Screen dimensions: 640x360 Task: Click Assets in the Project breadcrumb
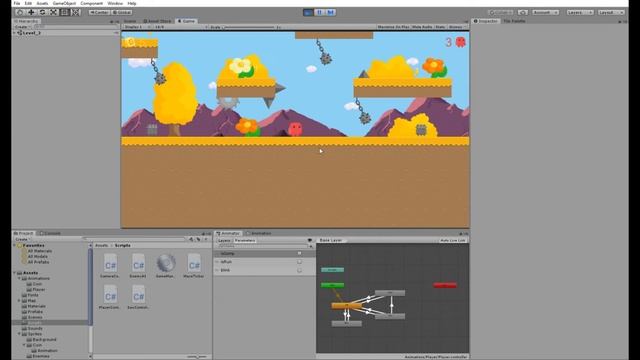point(102,245)
